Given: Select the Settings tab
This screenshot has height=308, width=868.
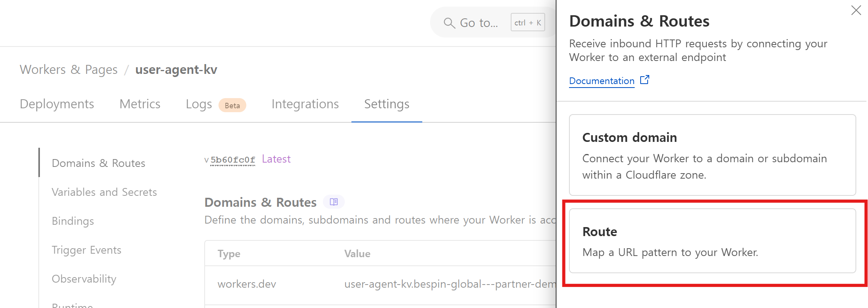Looking at the screenshot, I should pyautogui.click(x=387, y=104).
